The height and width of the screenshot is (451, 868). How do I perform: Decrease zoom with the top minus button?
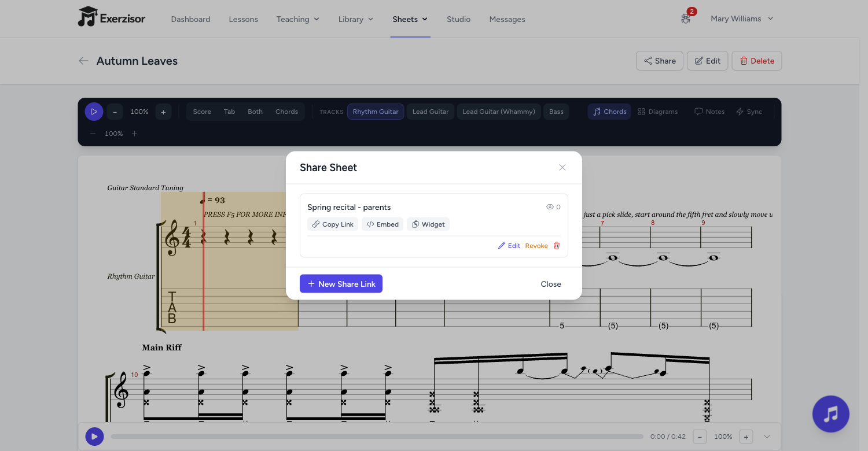coord(115,112)
